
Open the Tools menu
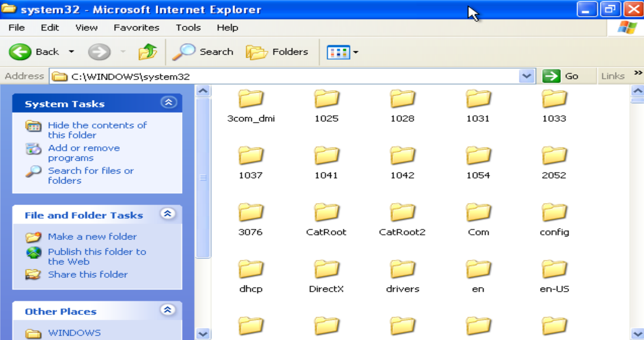pos(188,28)
